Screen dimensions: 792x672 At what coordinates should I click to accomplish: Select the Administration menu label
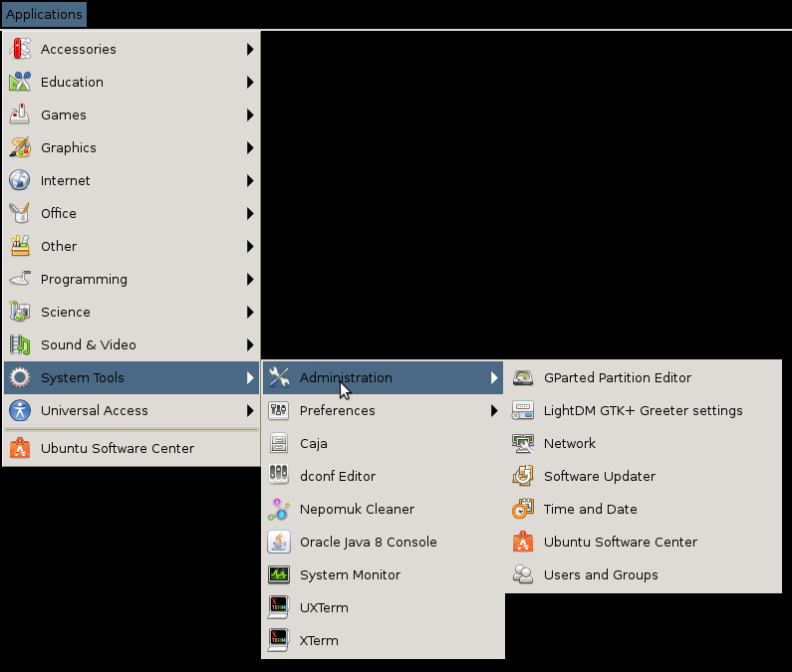point(346,377)
